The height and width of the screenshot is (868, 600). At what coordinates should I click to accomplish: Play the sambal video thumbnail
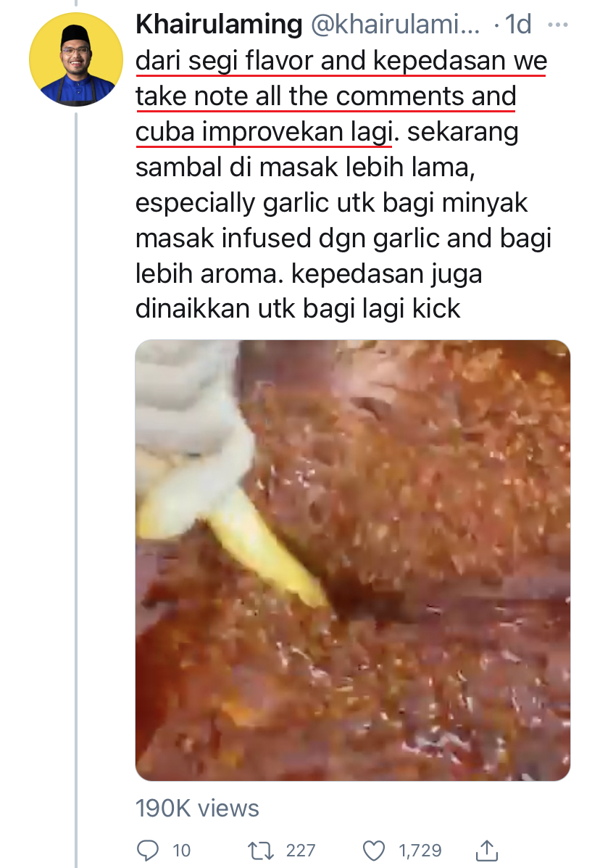point(353,561)
